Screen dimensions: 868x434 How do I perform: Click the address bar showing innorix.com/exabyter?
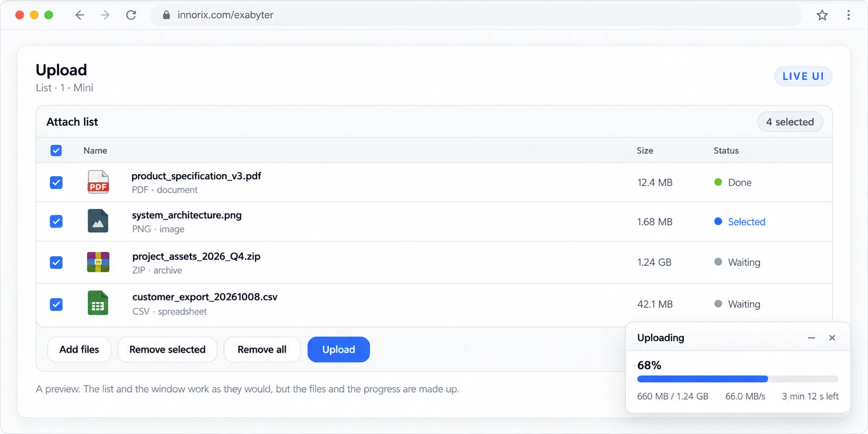click(476, 15)
